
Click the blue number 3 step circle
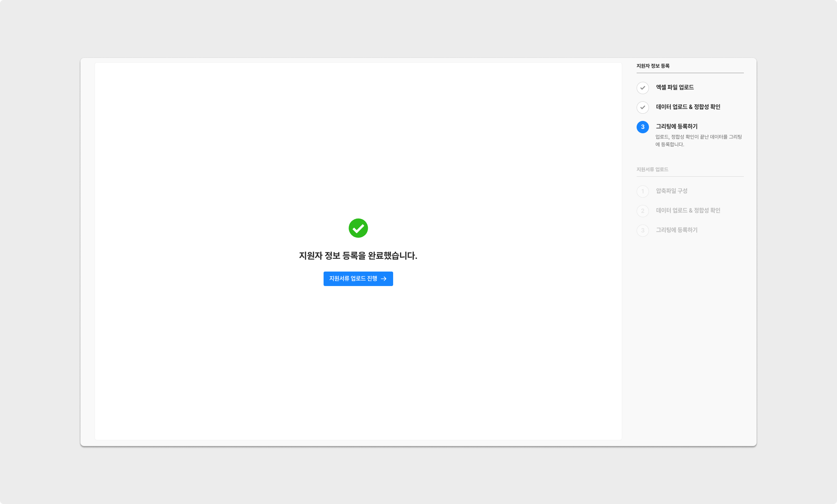click(x=642, y=127)
